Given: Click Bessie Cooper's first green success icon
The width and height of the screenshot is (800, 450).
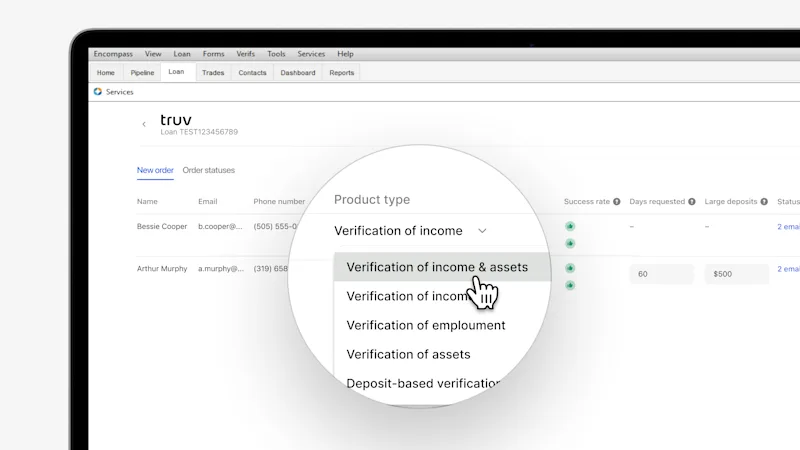Looking at the screenshot, I should click(x=570, y=226).
